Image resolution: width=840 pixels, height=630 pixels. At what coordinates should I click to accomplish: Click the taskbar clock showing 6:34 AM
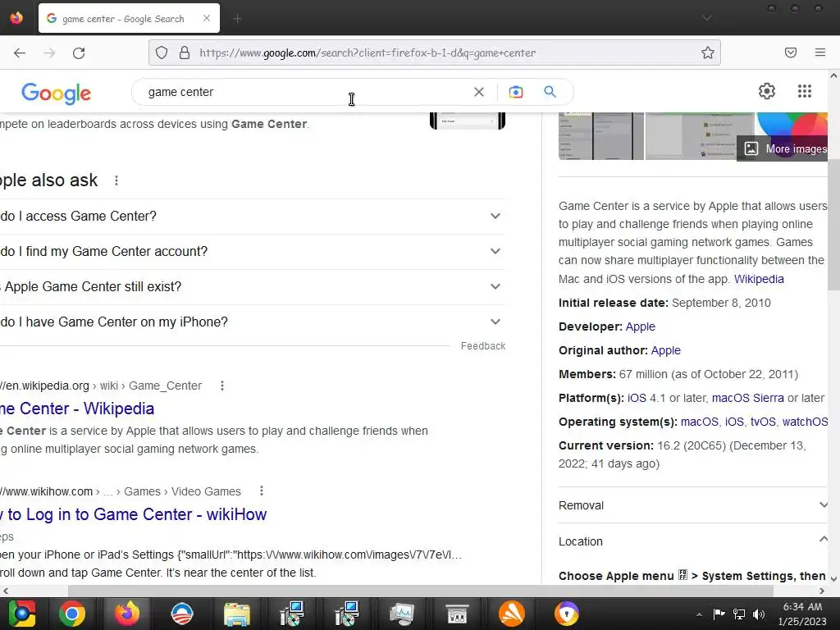pyautogui.click(x=802, y=614)
